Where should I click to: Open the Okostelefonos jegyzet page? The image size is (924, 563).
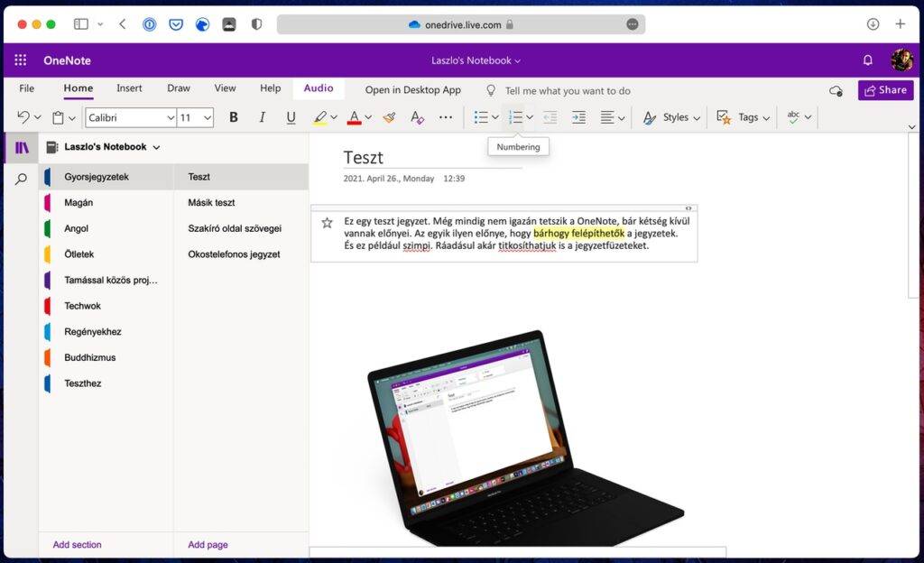coord(241,254)
